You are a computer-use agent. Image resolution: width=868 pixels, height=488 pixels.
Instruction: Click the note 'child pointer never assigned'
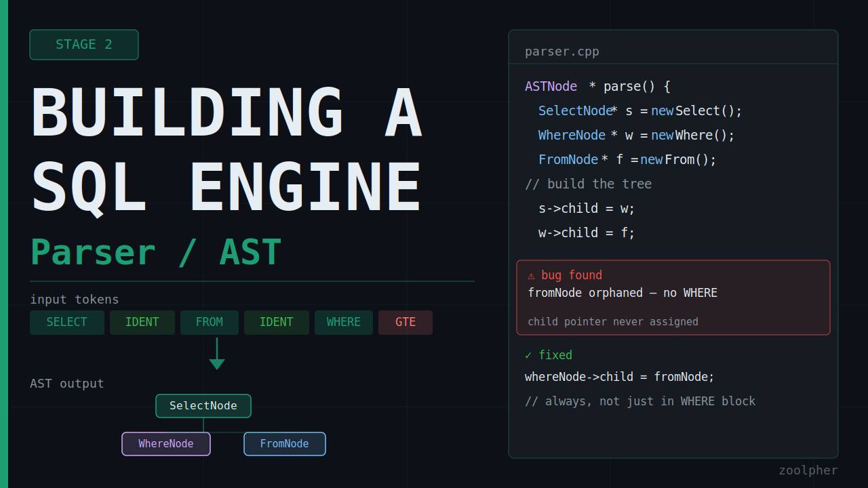(x=613, y=322)
